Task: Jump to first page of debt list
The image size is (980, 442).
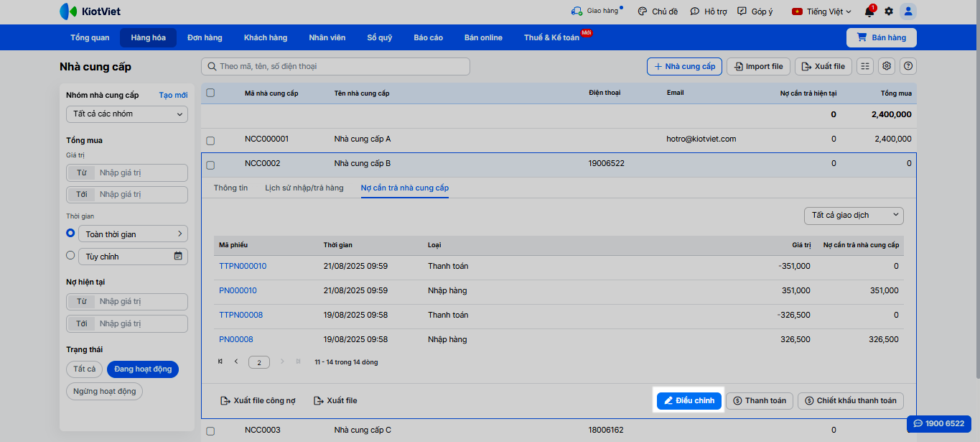Action: (x=220, y=362)
